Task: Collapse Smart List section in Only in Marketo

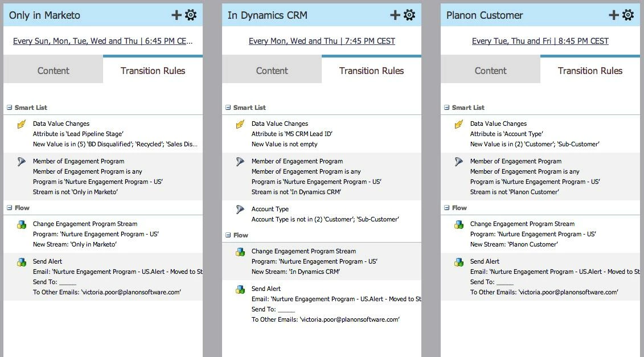Action: pyautogui.click(x=10, y=108)
